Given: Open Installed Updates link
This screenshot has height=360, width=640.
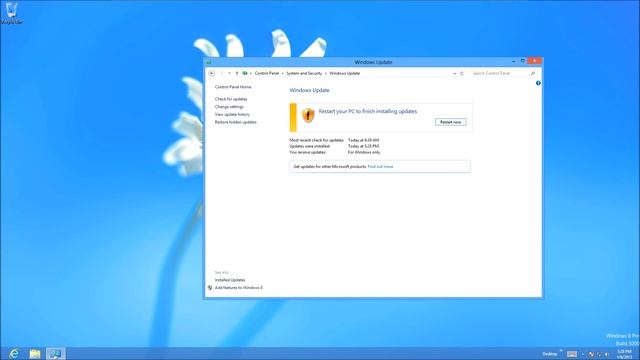Looking at the screenshot, I should pyautogui.click(x=230, y=280).
